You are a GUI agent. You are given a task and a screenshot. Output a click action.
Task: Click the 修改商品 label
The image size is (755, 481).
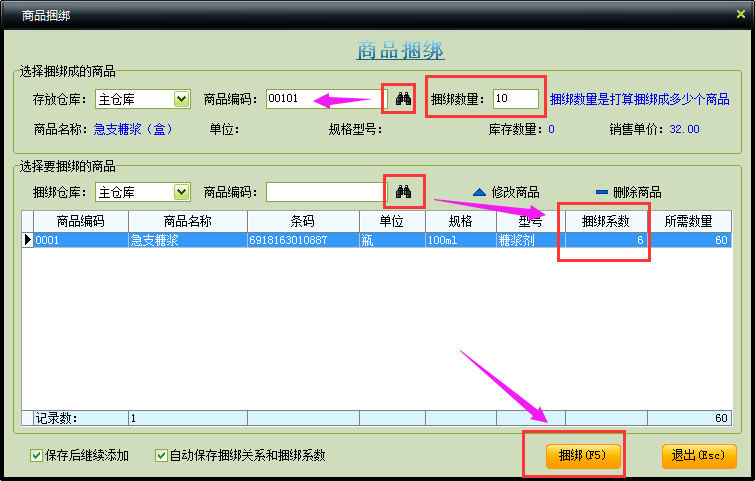click(x=515, y=193)
